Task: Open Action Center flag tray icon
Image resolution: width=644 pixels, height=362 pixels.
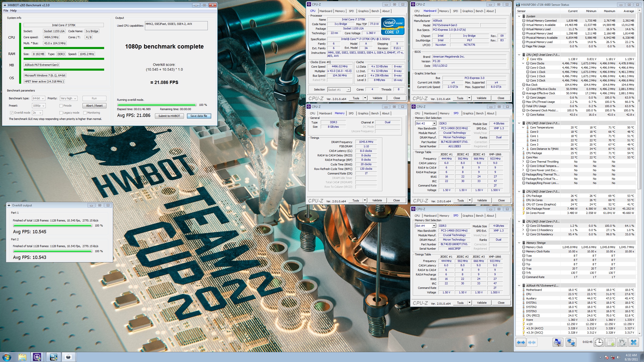Action: [607, 357]
